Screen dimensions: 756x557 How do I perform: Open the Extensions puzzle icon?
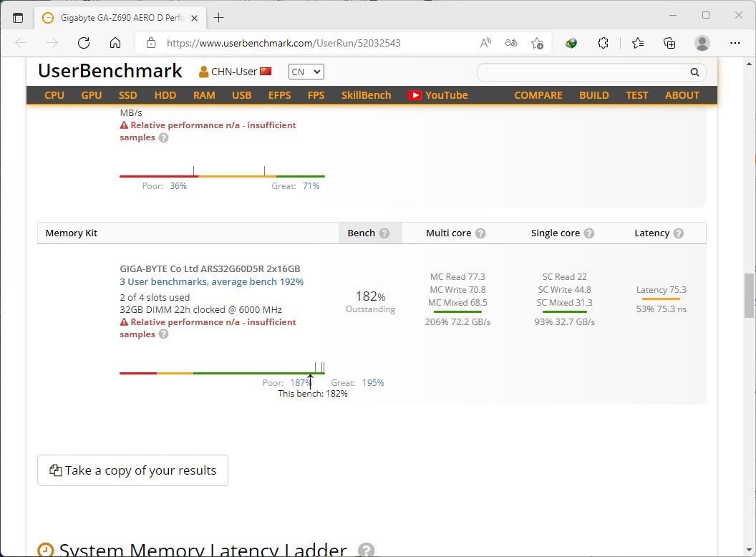point(603,43)
